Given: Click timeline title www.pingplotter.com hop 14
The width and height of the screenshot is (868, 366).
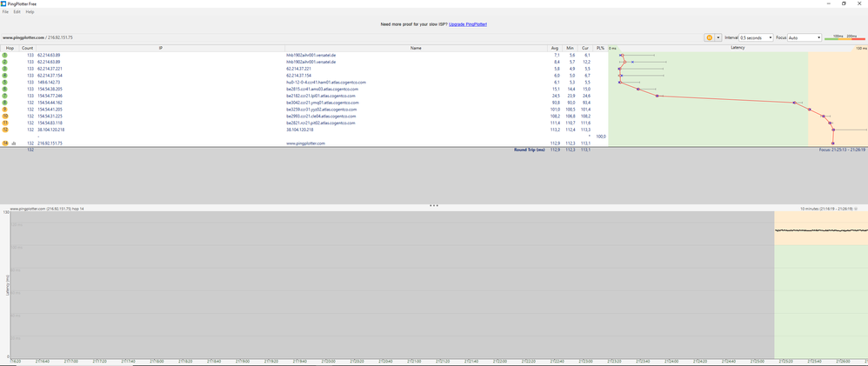Looking at the screenshot, I should [48, 209].
